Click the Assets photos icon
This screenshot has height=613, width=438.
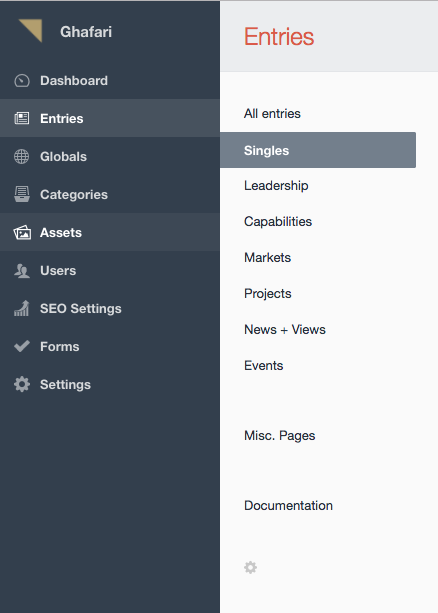coord(22,233)
